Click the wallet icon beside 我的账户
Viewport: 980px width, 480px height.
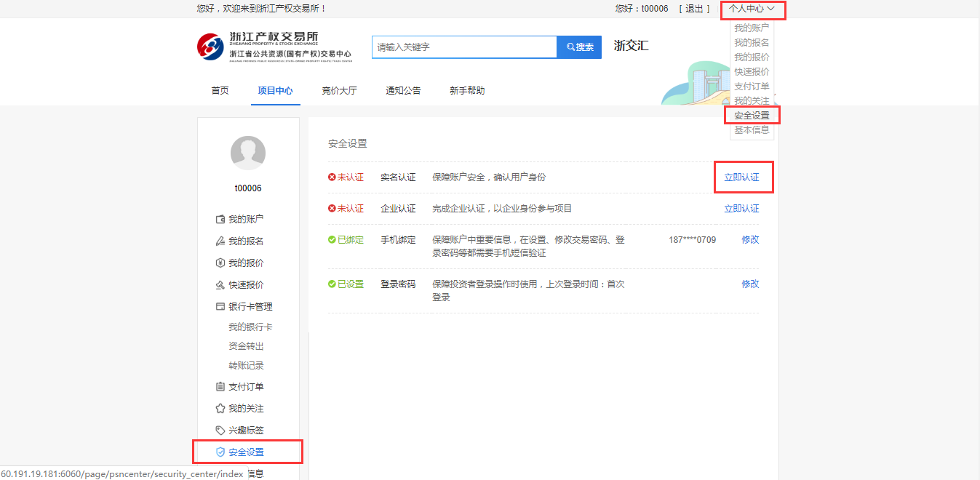click(x=220, y=220)
